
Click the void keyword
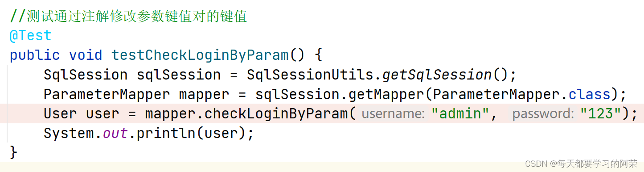(86, 55)
